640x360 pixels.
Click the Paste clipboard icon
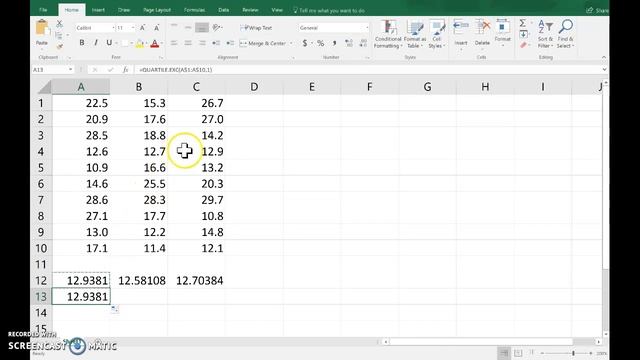coord(42,28)
